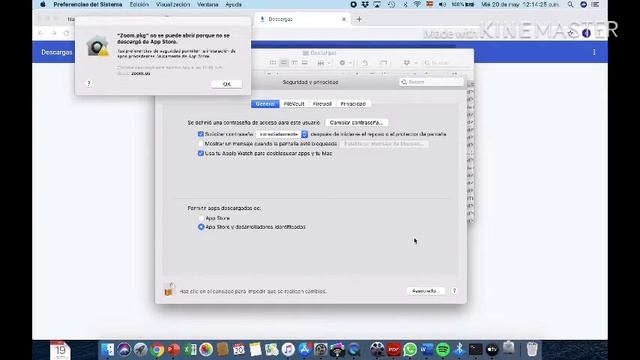The height and width of the screenshot is (360, 640).
Task: Select the General tab in Seguridad y privacidad
Action: tap(265, 104)
